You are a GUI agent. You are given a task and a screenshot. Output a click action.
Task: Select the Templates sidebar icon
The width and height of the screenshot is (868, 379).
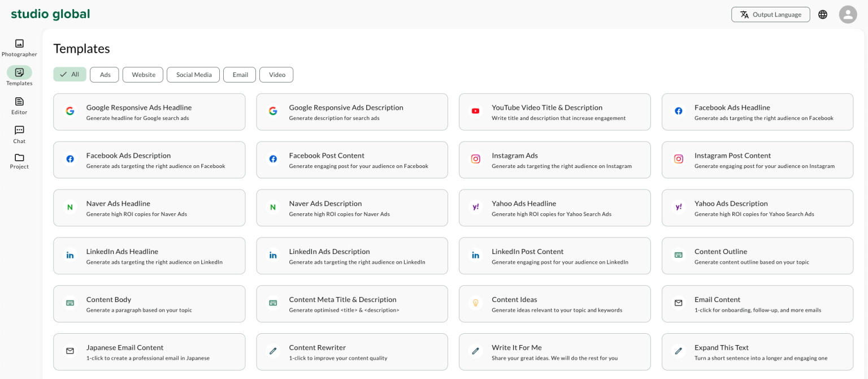click(19, 72)
